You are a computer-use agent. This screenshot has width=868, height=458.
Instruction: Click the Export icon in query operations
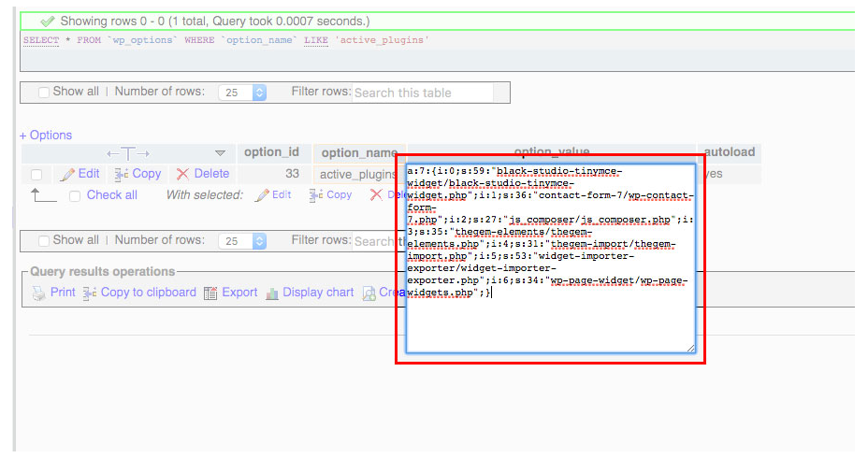tap(210, 293)
